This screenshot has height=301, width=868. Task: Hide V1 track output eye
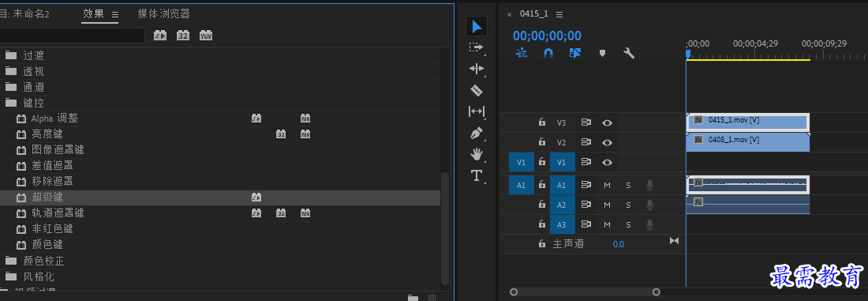click(608, 163)
